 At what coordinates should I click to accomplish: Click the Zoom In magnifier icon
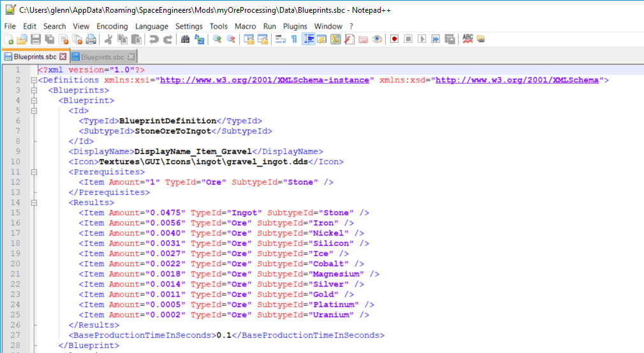point(217,40)
